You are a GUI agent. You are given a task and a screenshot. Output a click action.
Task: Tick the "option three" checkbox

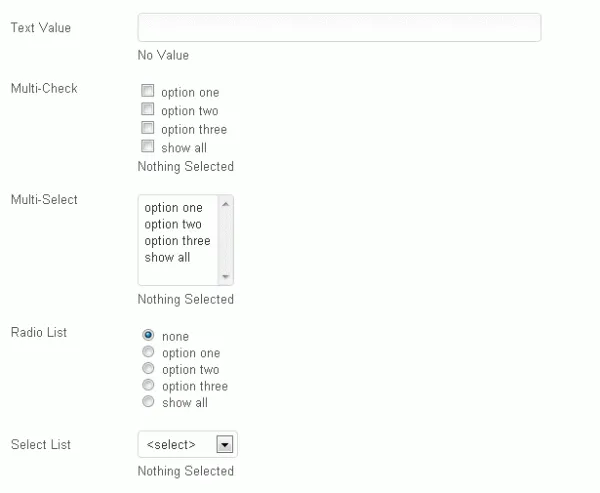point(148,128)
